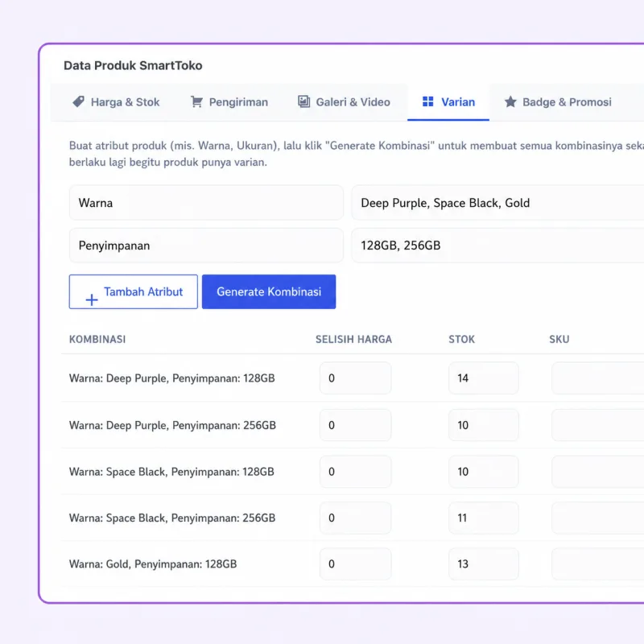
Task: Select row text Warna: Deep Purple, Penyimpanan: 128GB
Action: (171, 378)
